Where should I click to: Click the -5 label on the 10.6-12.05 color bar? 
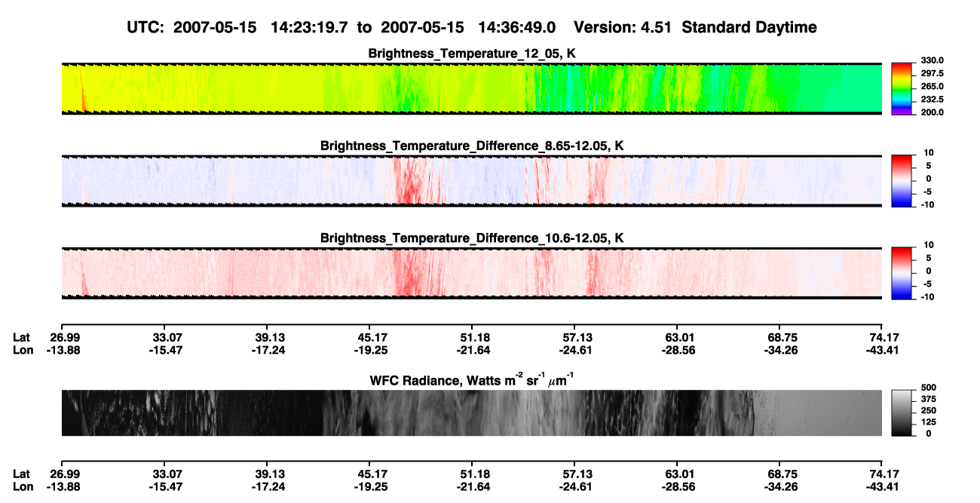[929, 284]
